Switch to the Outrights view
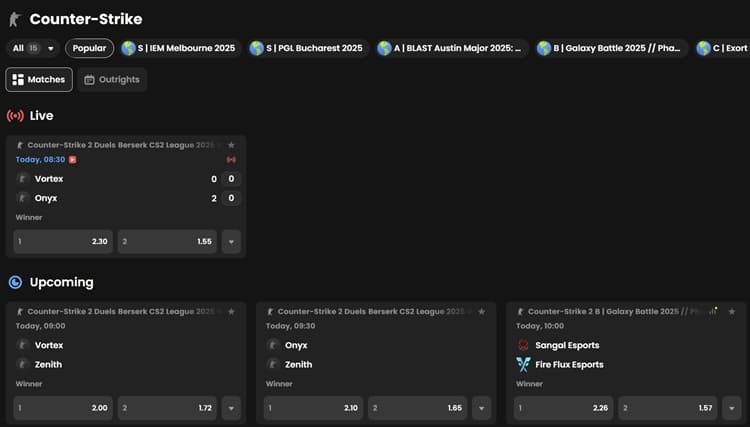750x427 pixels. [x=112, y=79]
